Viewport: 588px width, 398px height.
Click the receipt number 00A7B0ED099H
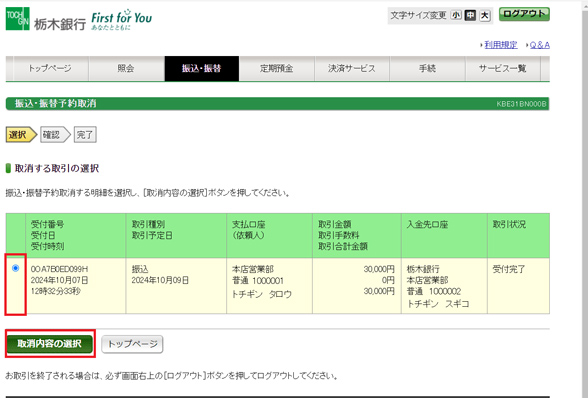[x=59, y=269]
